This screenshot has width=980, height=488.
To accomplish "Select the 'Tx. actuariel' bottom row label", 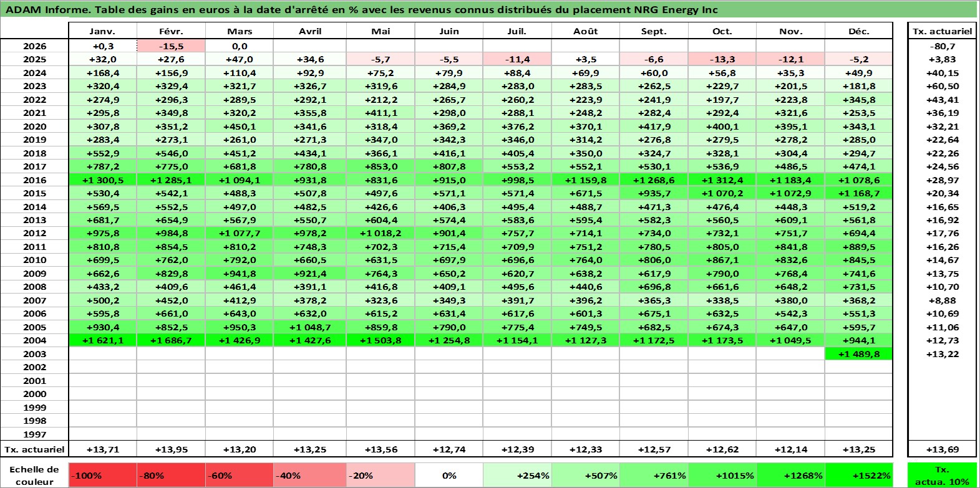I will tap(34, 449).
